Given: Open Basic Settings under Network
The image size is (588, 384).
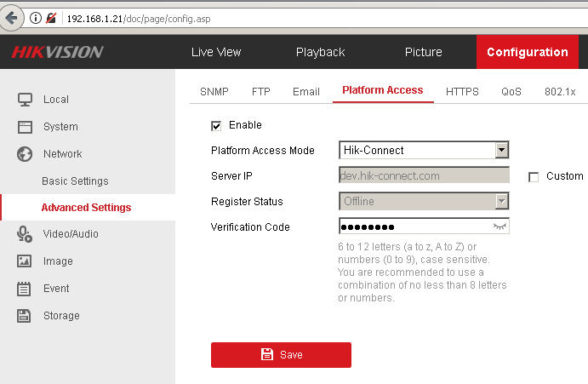Looking at the screenshot, I should pos(75,181).
